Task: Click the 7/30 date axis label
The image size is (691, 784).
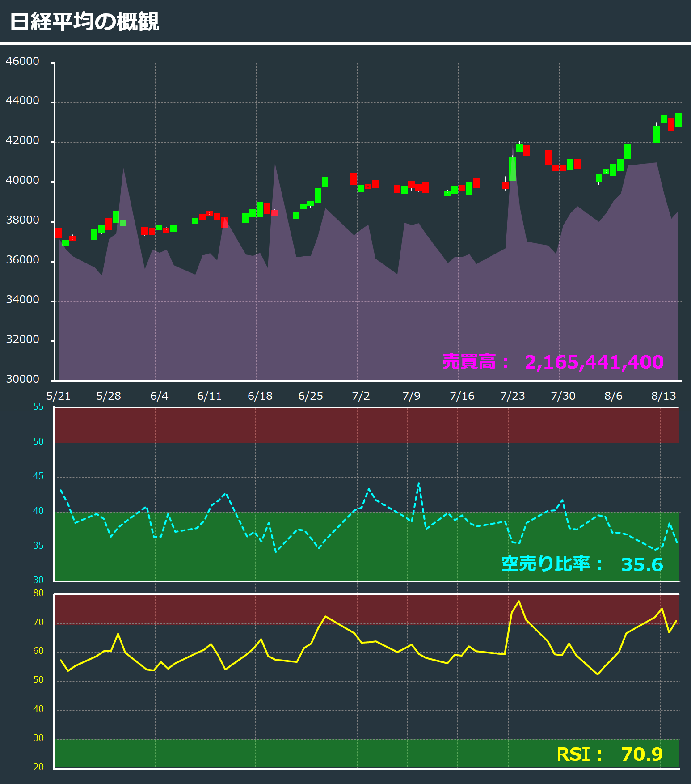Action: click(x=563, y=396)
